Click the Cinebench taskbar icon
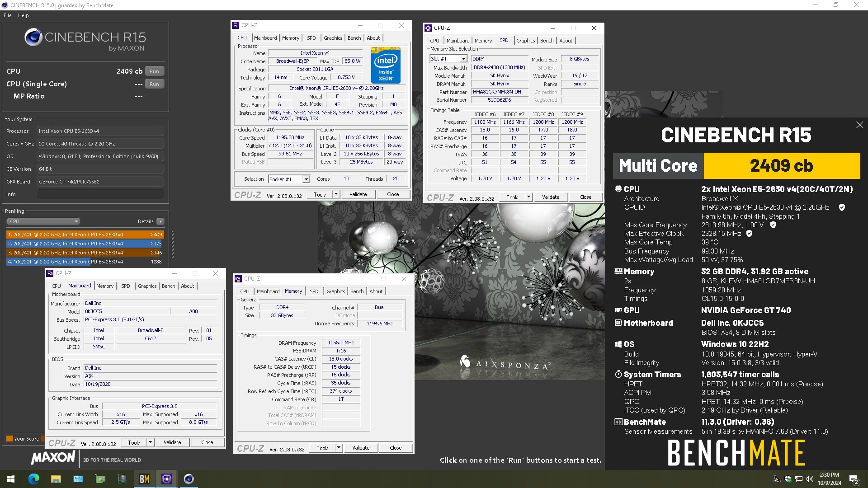The height and width of the screenshot is (488, 868). coord(189,479)
